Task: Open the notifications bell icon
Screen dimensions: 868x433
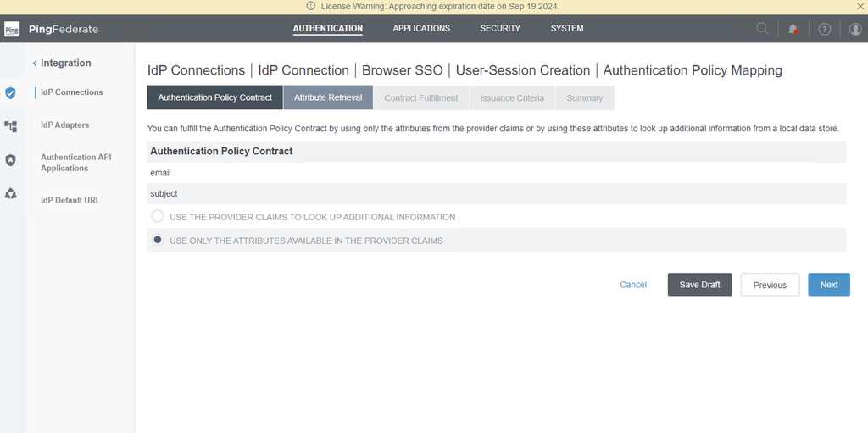Action: coord(793,29)
